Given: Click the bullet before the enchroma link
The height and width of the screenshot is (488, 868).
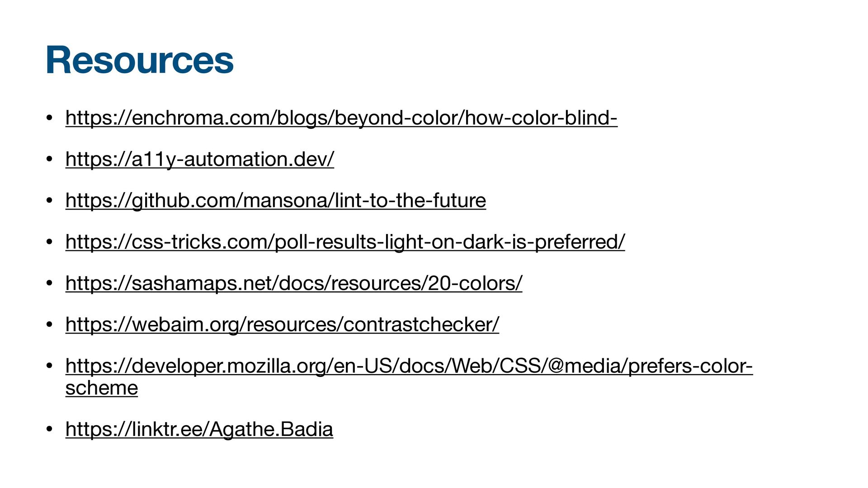Looking at the screenshot, I should point(49,118).
